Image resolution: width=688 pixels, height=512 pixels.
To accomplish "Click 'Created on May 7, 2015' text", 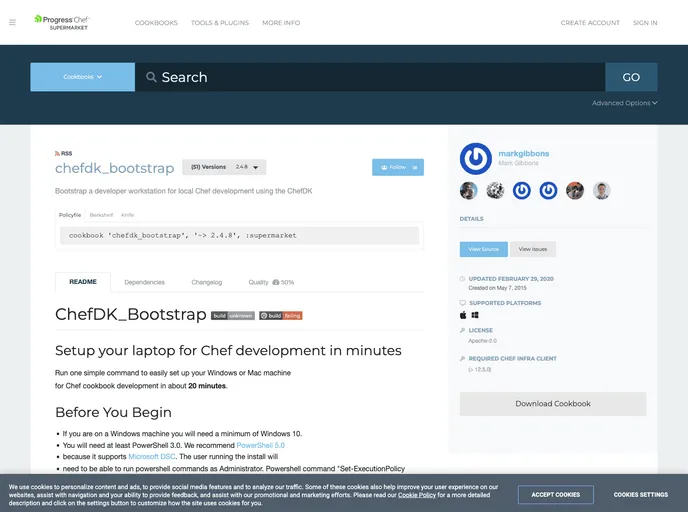I will pos(497,288).
